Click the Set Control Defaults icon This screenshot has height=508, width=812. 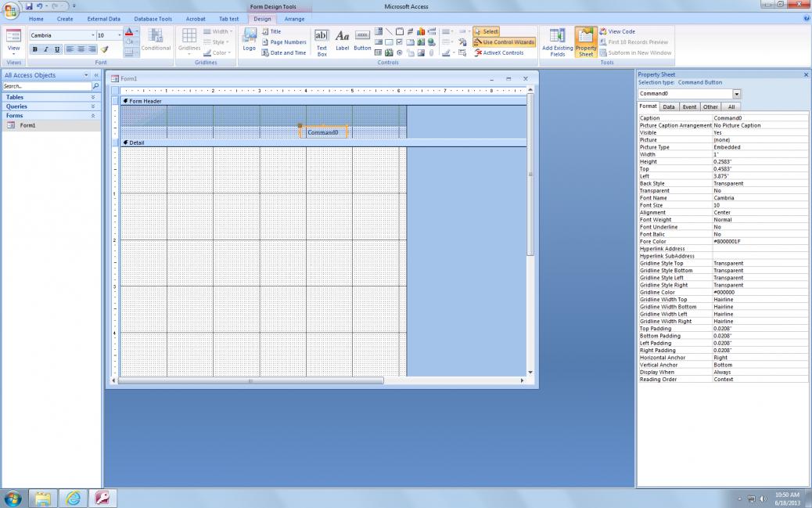click(462, 42)
